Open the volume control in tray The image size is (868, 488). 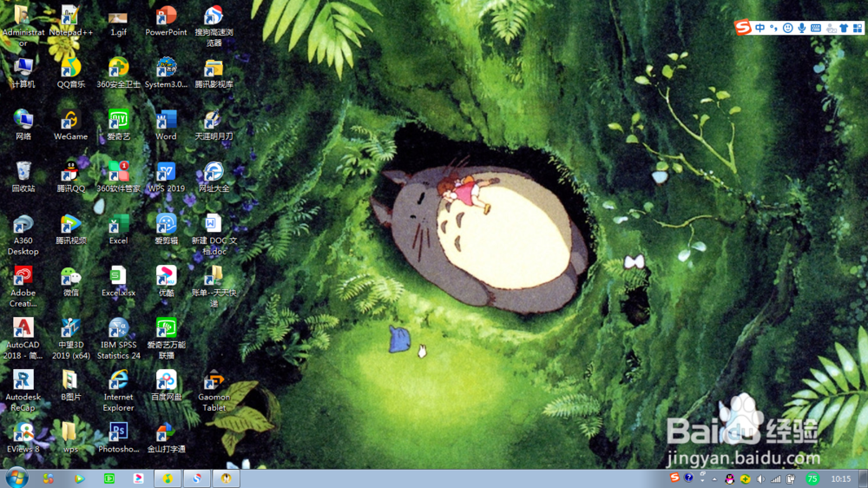760,479
